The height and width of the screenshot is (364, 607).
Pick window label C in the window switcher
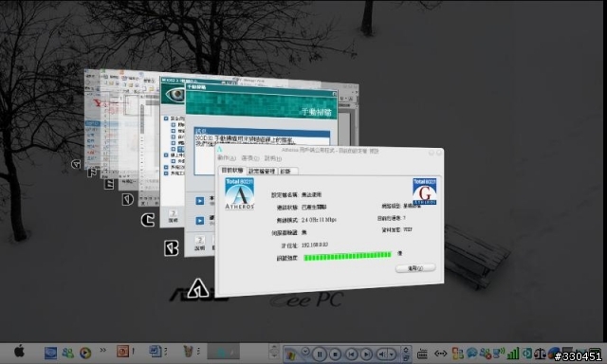tap(148, 220)
